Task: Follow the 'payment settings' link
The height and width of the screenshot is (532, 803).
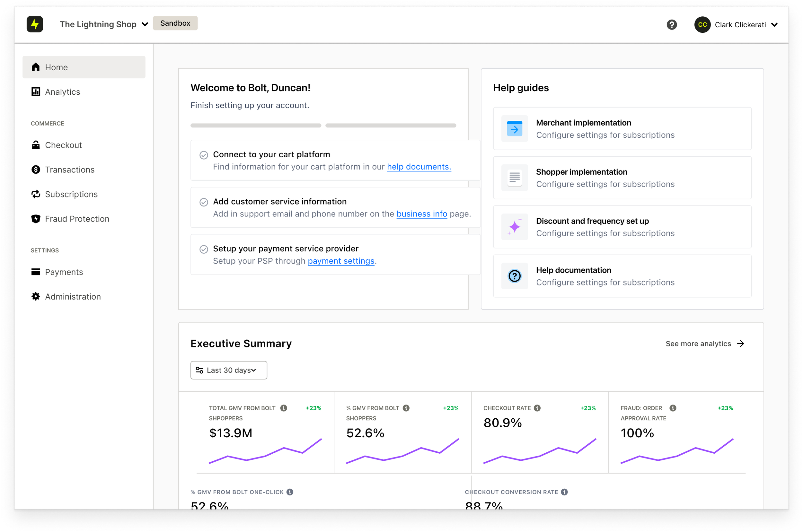Action: click(x=341, y=261)
